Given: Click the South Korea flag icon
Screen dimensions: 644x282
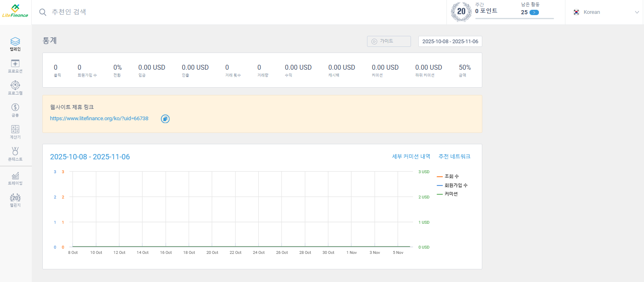Looking at the screenshot, I should [x=576, y=12].
